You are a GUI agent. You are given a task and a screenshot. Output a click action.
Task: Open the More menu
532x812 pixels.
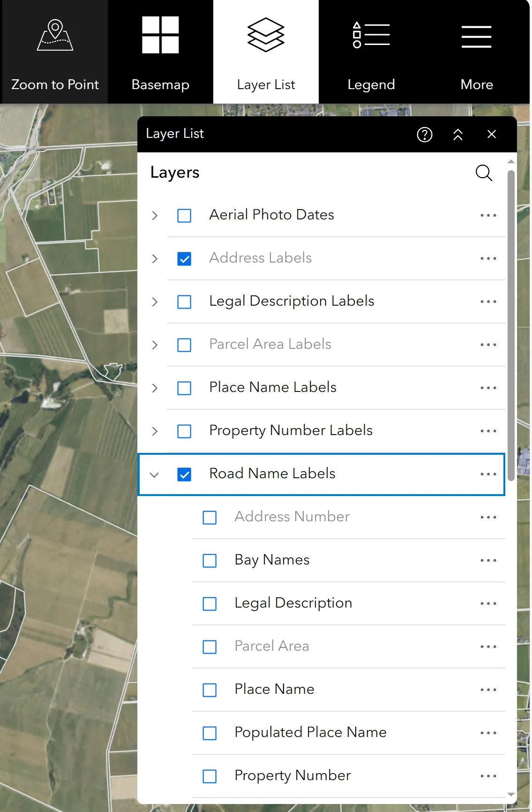[x=477, y=52]
